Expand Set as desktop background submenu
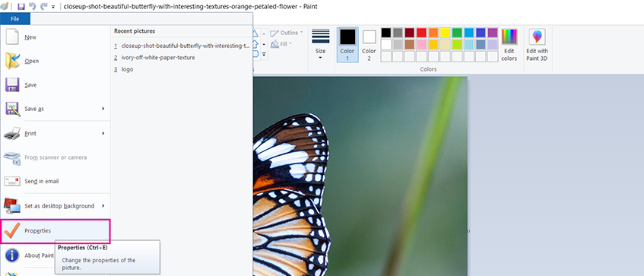Screen dimensions: 644x276 tap(103, 205)
